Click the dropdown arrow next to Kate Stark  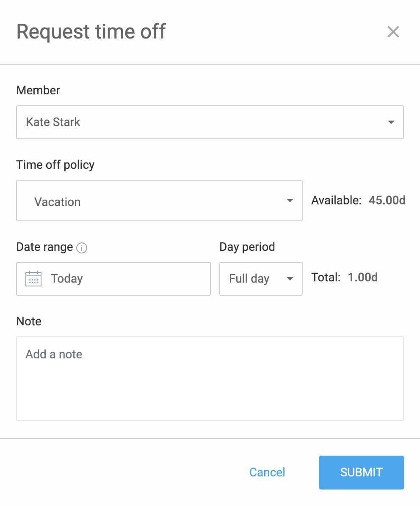click(391, 122)
